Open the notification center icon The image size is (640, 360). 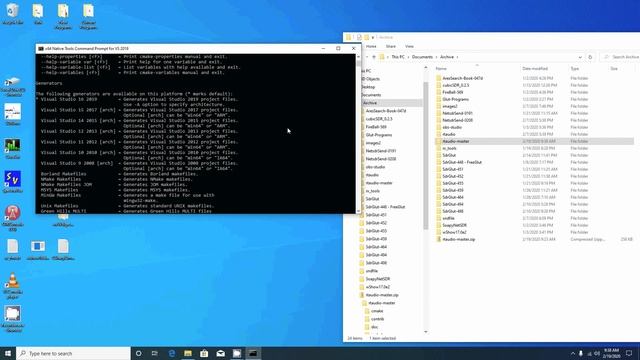click(629, 353)
